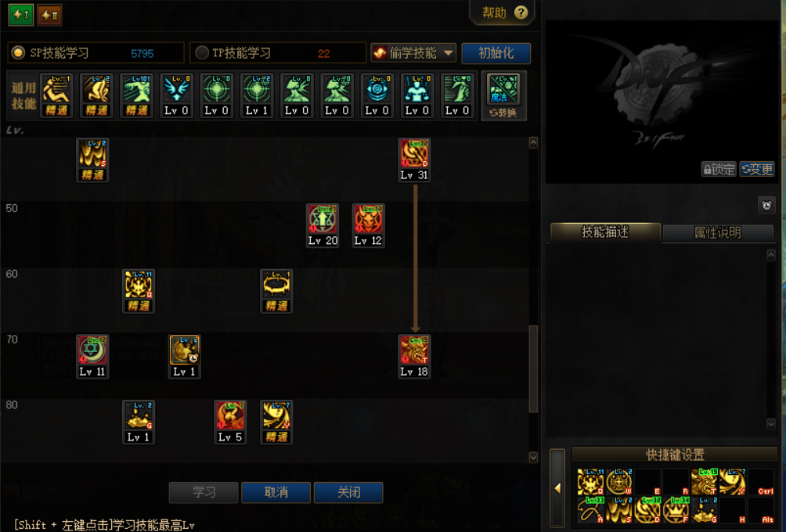The width and height of the screenshot is (786, 532).
Task: Switch to skill page II tab
Action: pos(49,15)
